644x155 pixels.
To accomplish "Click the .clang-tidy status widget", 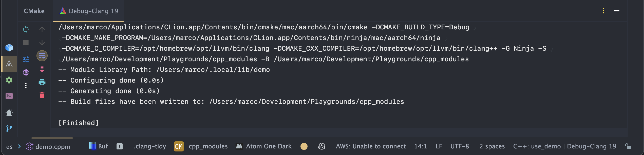I will point(150,146).
